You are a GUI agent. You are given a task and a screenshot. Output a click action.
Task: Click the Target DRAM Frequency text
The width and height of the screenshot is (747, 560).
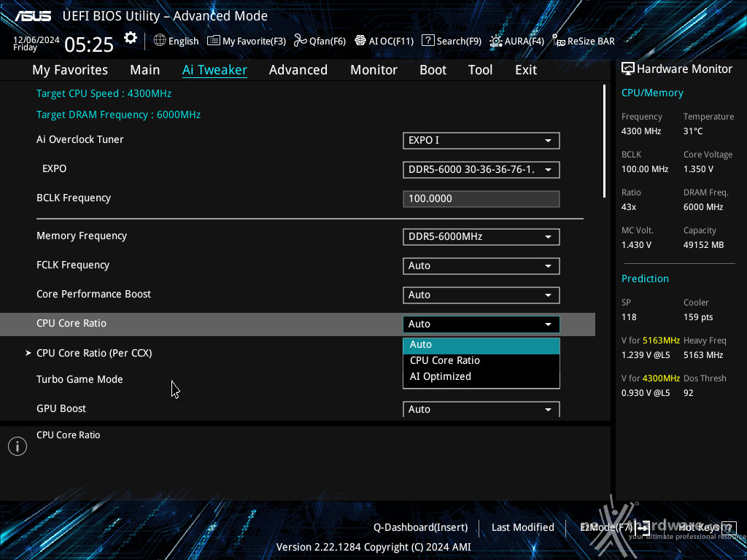pos(119,114)
